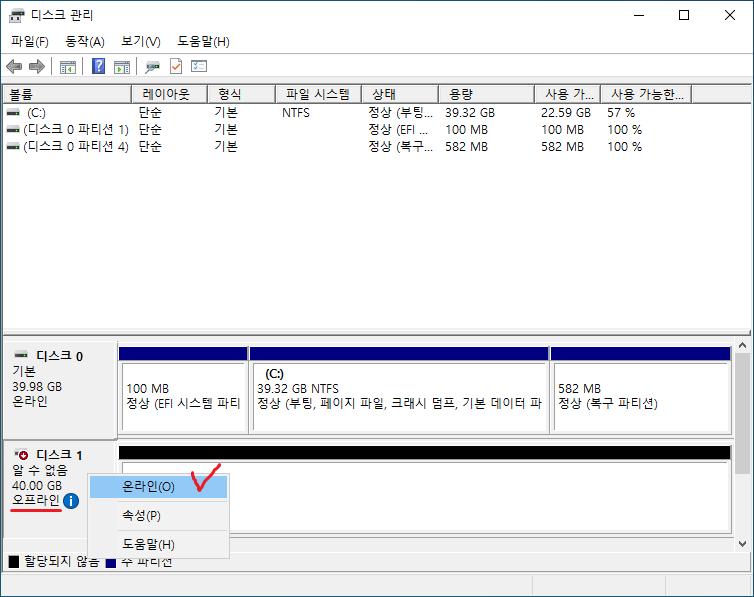The image size is (754, 597).
Task: Click the Forward arrow toolbar icon
Action: click(x=37, y=66)
